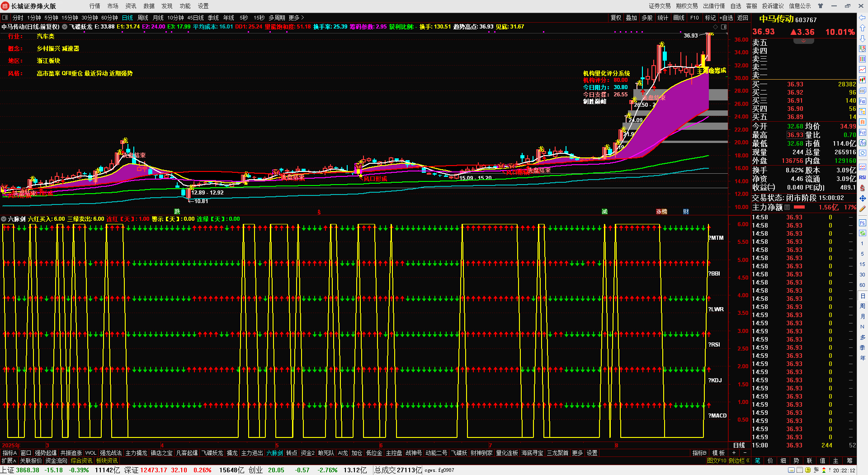
Task: Click the FS icon in the sidebar
Action: [863, 223]
